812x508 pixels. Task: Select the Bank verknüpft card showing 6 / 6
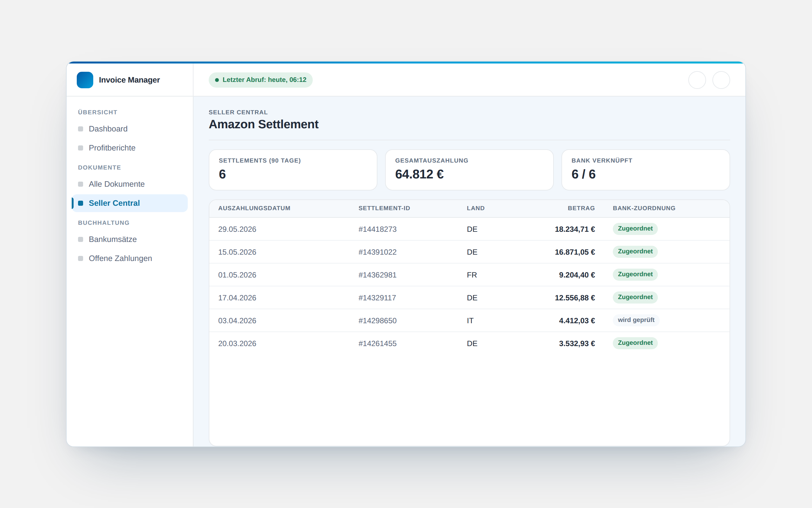645,170
